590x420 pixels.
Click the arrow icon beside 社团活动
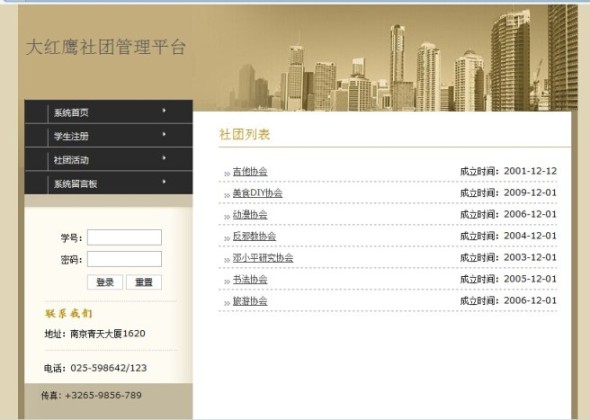tap(164, 158)
